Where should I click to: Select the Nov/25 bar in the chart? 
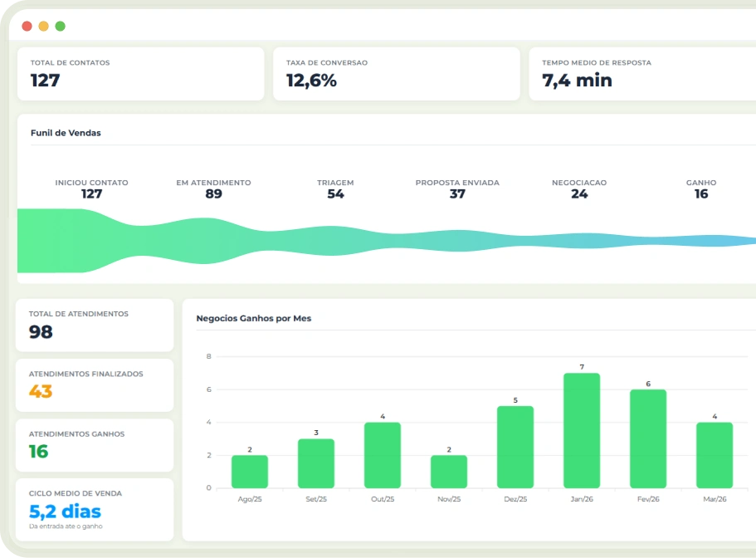(449, 471)
